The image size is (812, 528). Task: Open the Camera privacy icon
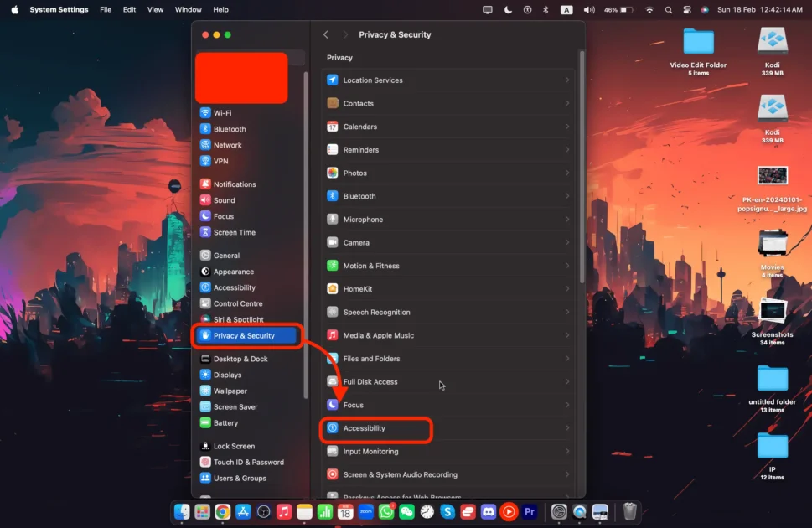pyautogui.click(x=333, y=243)
